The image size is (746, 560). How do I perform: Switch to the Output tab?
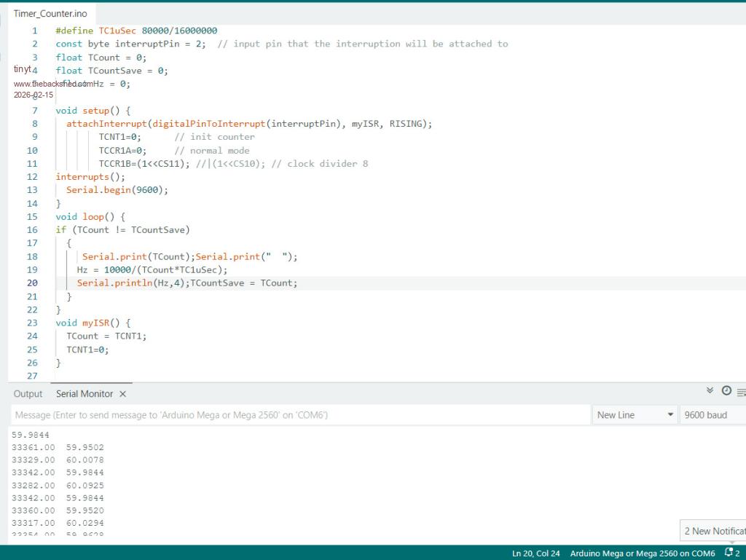pyautogui.click(x=28, y=394)
